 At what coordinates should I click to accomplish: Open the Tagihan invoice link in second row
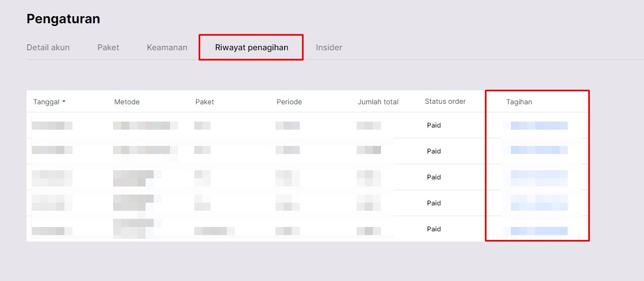pos(538,150)
